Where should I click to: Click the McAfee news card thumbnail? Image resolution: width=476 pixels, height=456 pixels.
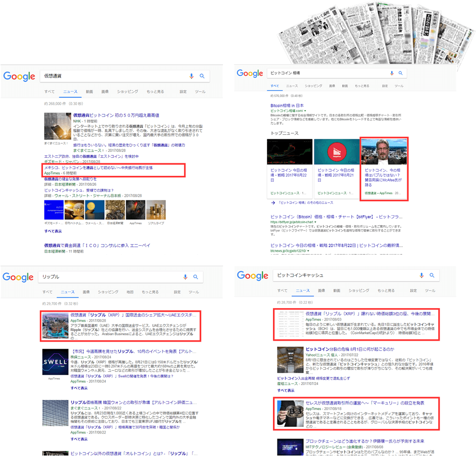(x=384, y=152)
